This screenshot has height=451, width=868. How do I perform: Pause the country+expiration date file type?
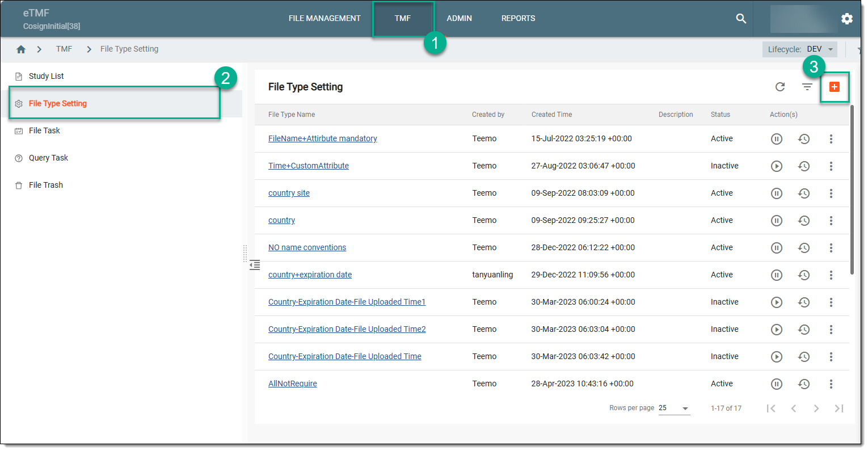point(777,275)
